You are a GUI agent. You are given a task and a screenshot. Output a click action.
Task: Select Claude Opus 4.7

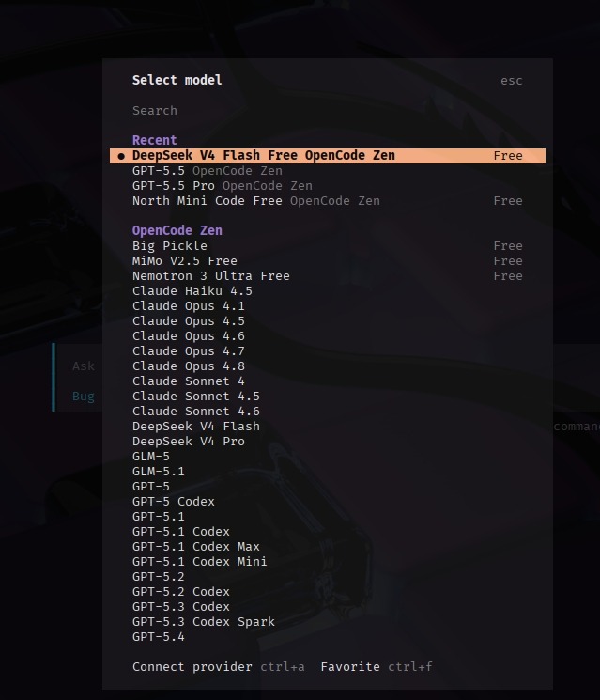click(x=328, y=351)
